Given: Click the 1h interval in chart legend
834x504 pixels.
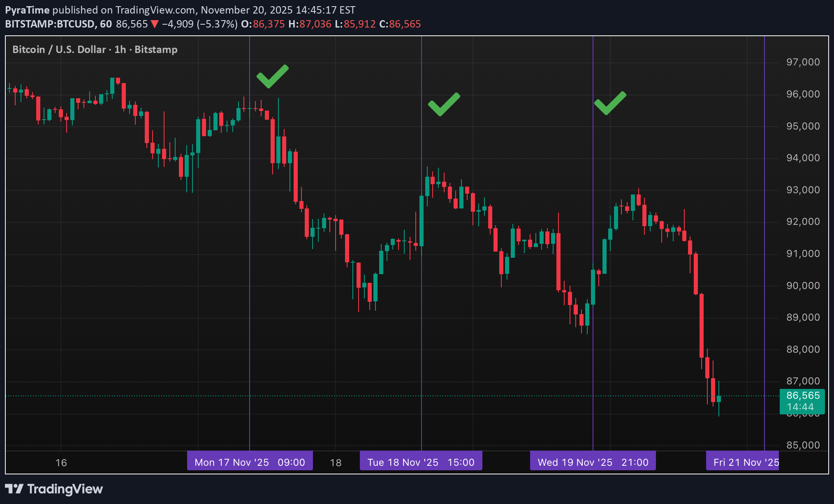Looking at the screenshot, I should click(120, 49).
